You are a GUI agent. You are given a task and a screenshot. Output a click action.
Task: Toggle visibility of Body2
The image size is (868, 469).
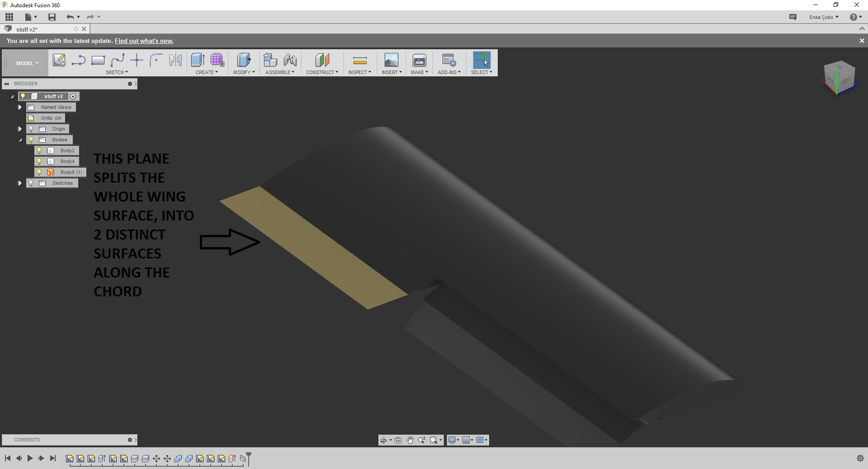(x=39, y=150)
